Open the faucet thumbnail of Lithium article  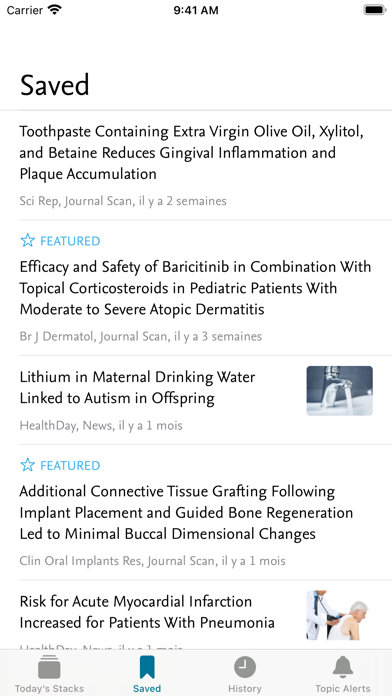(339, 390)
